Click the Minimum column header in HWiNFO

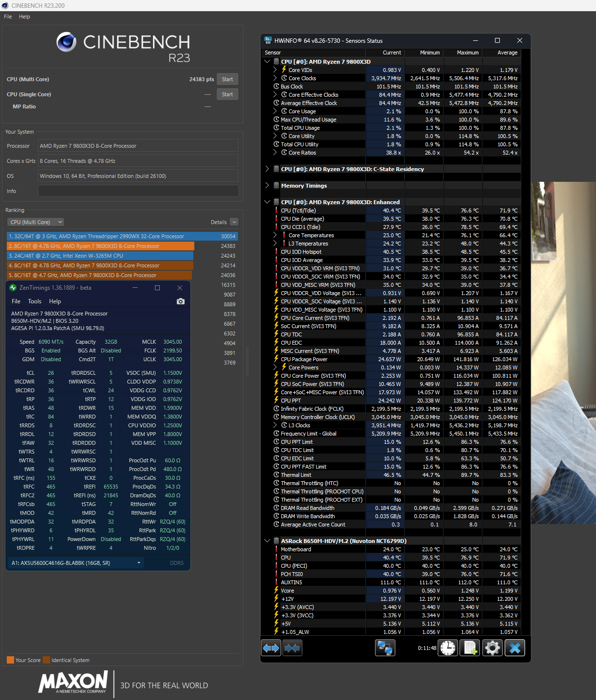point(424,52)
